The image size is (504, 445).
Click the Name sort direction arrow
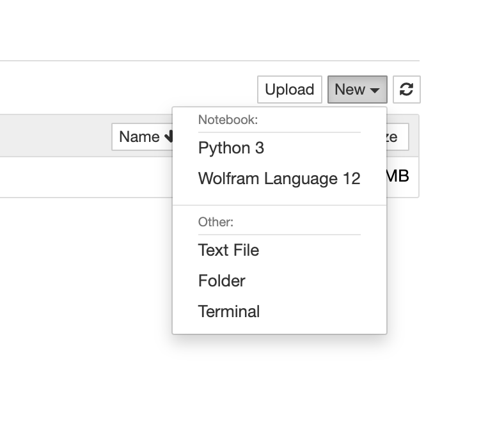tap(169, 137)
